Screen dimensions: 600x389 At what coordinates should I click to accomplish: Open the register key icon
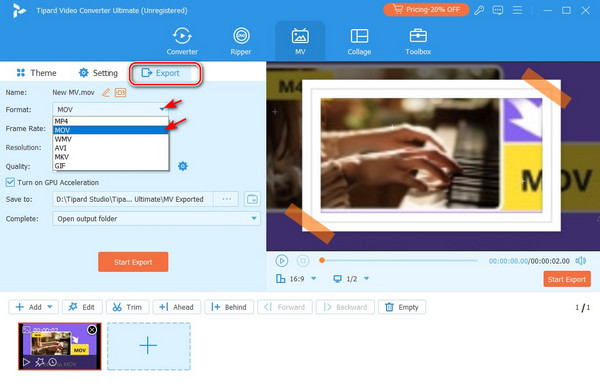coord(479,10)
